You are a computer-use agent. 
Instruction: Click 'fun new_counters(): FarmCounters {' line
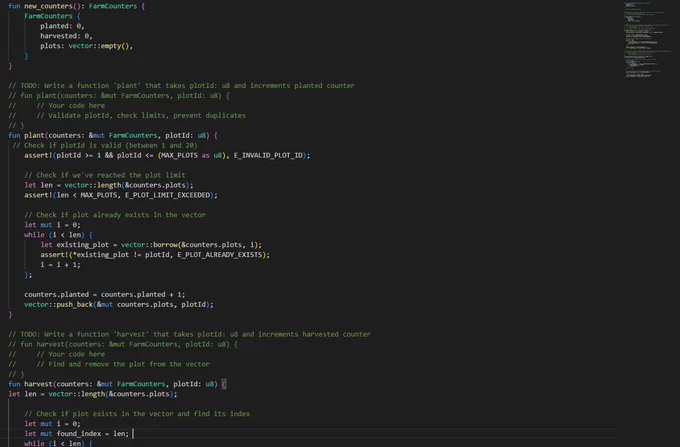pyautogui.click(x=76, y=6)
